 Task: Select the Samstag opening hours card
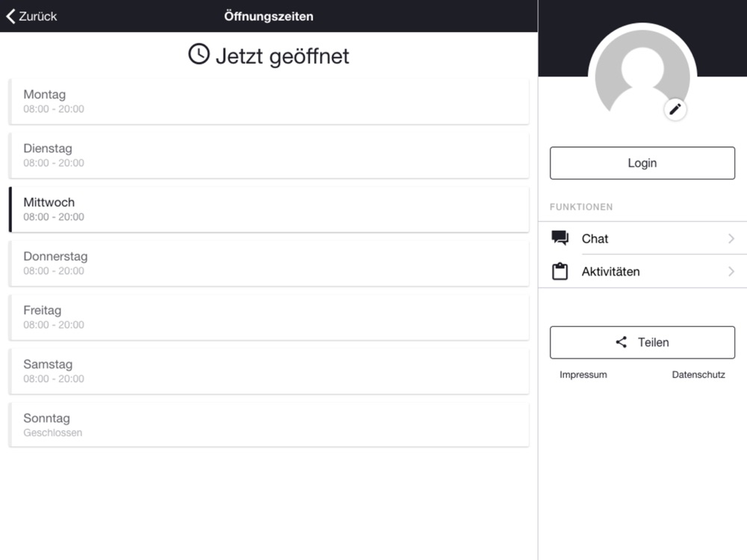tap(269, 371)
